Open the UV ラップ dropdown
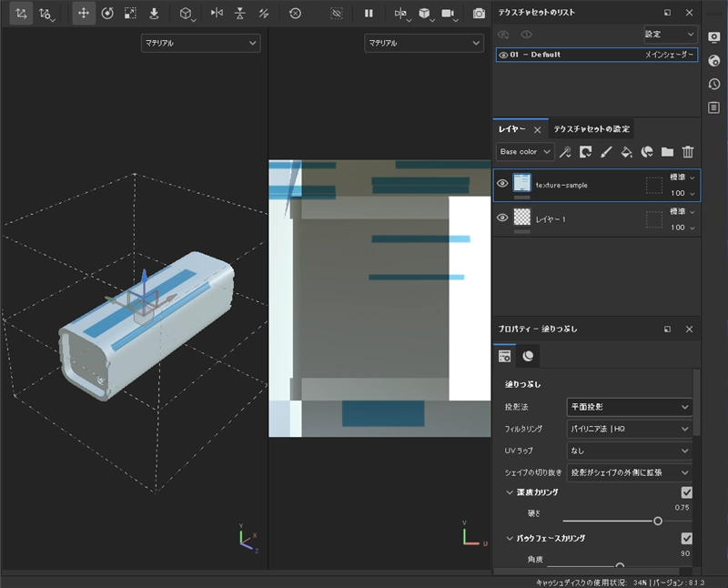This screenshot has height=588, width=728. pyautogui.click(x=629, y=451)
